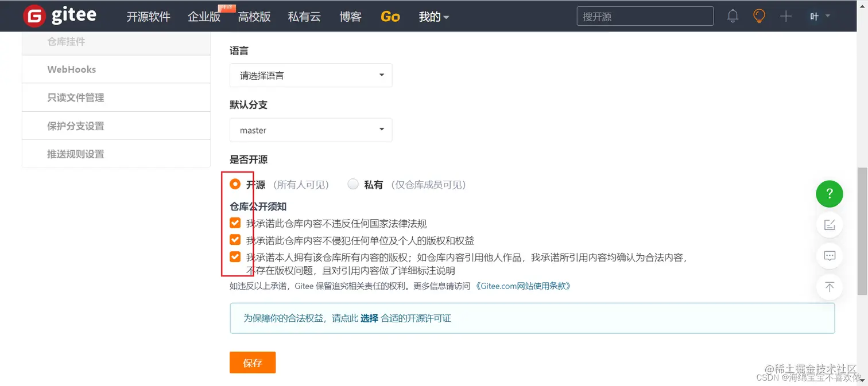This screenshot has width=868, height=386.
Task: Open the Gitee.com网站使用条款 link
Action: (522, 286)
